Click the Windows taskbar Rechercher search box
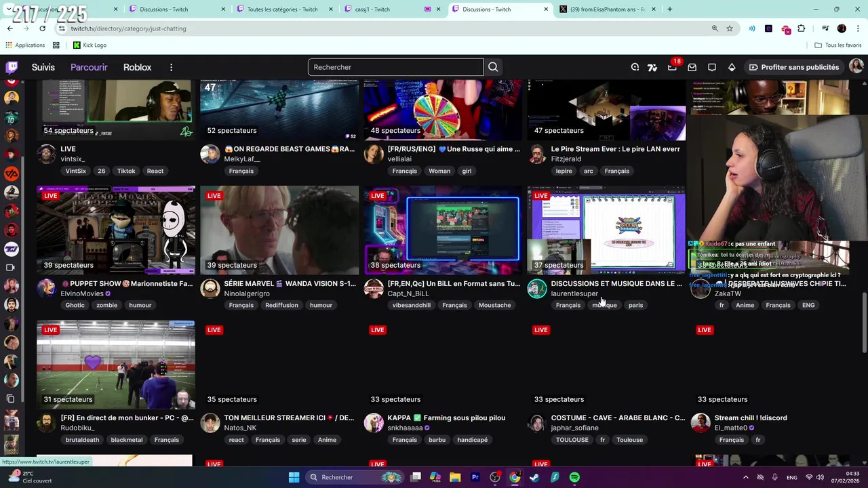Screen dimensions: 868x488 (x=355, y=477)
